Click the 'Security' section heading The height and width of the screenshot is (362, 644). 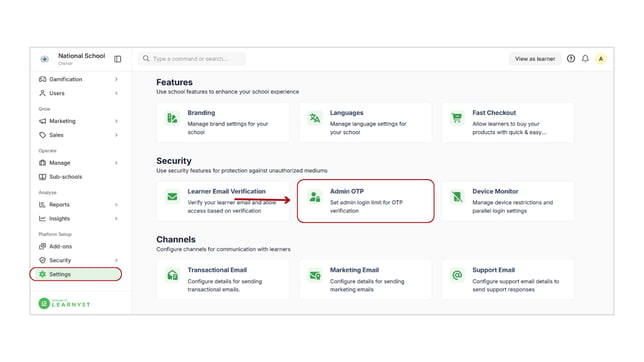(x=174, y=161)
